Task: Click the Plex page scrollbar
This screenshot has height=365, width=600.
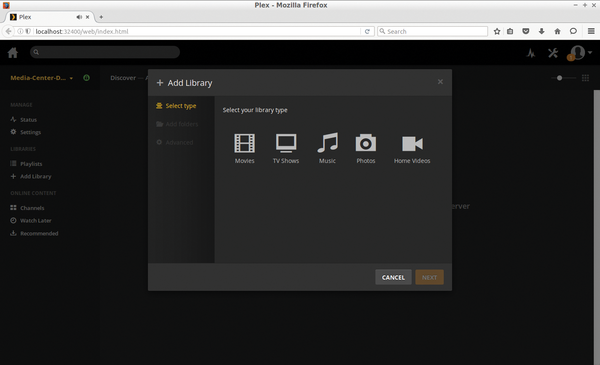Action: [597, 227]
